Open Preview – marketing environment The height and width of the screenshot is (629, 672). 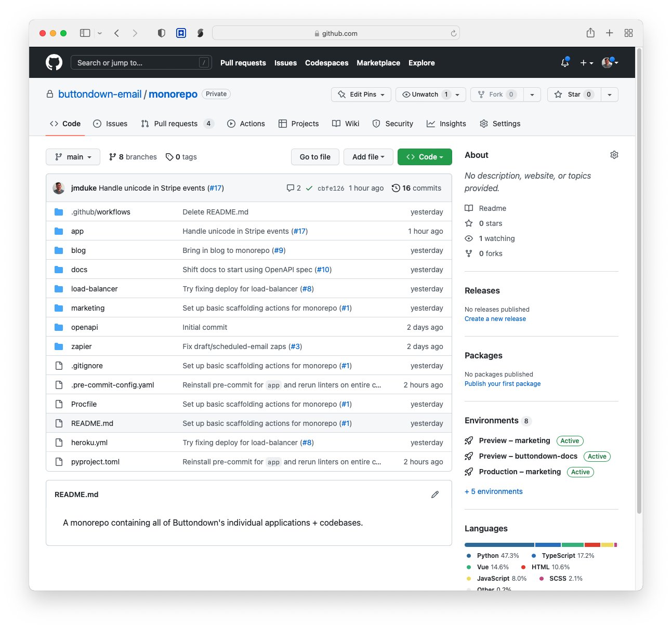tap(515, 440)
